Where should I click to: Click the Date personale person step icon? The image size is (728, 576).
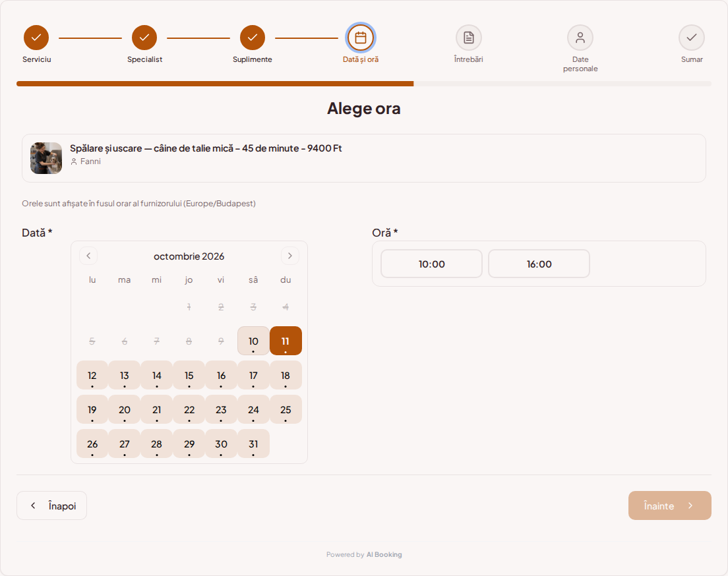pyautogui.click(x=580, y=38)
